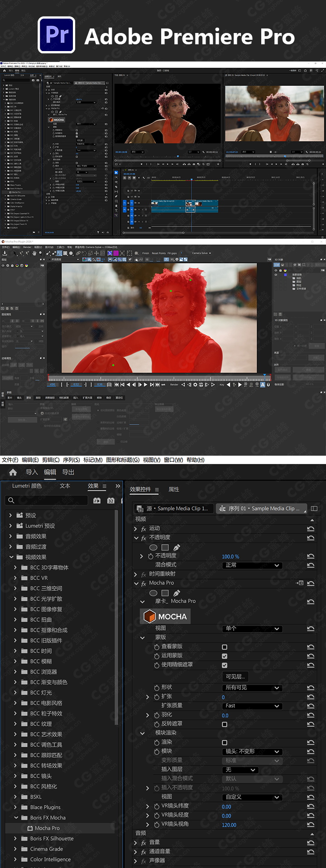Viewport: 326px width, 868px height.
Task: Launch the MOCHA logo button
Action: coord(165,616)
